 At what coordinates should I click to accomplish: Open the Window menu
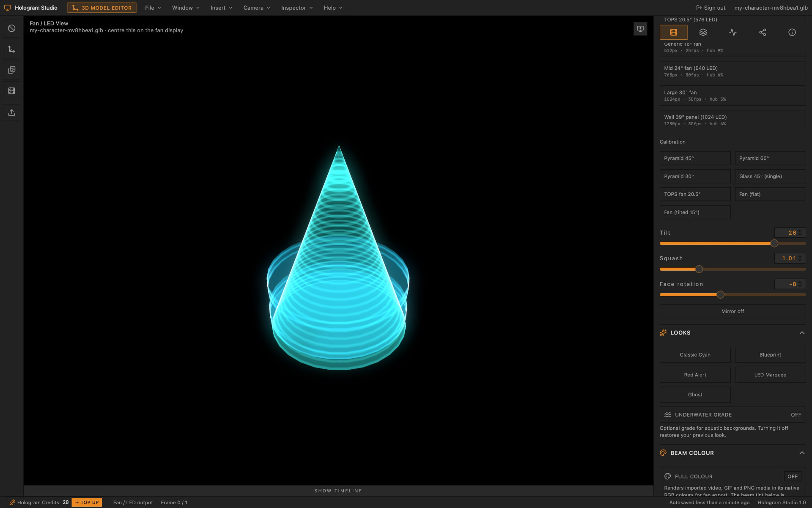(186, 8)
